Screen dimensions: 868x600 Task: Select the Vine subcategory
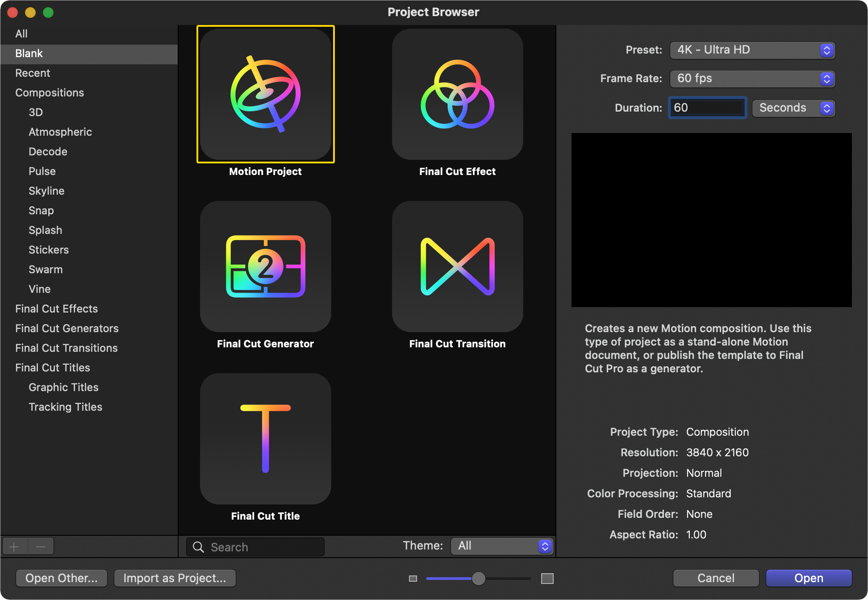(89, 289)
